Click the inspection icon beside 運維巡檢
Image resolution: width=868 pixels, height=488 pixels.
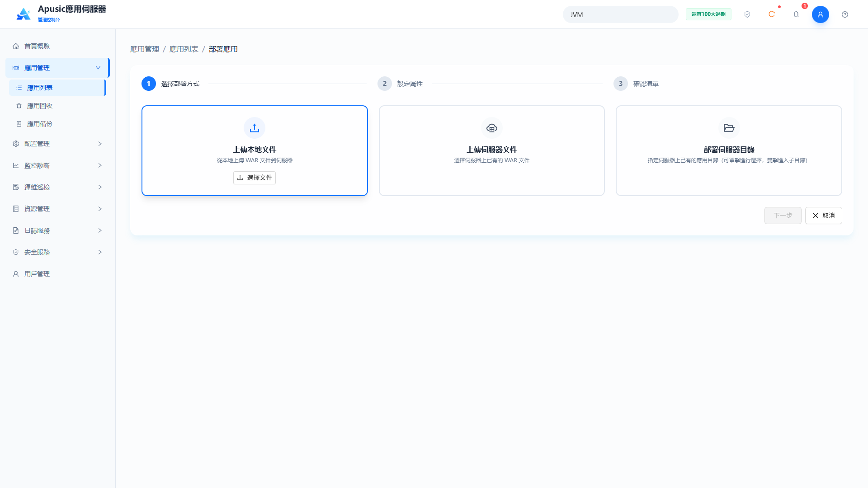pos(16,187)
